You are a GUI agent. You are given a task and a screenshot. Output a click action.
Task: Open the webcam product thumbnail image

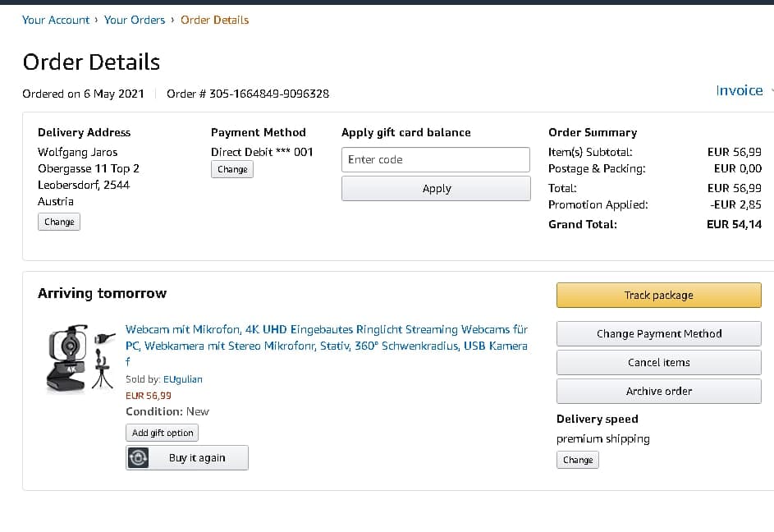click(80, 359)
